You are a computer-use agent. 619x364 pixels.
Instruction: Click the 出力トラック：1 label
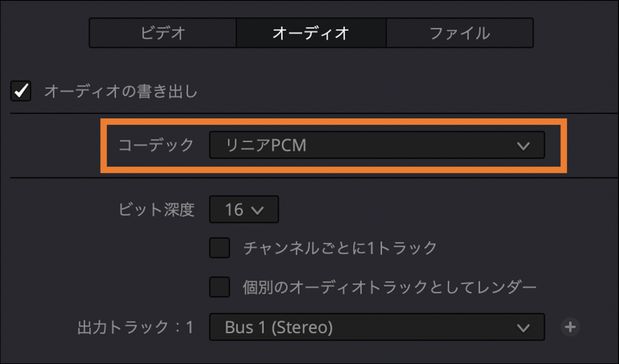135,327
